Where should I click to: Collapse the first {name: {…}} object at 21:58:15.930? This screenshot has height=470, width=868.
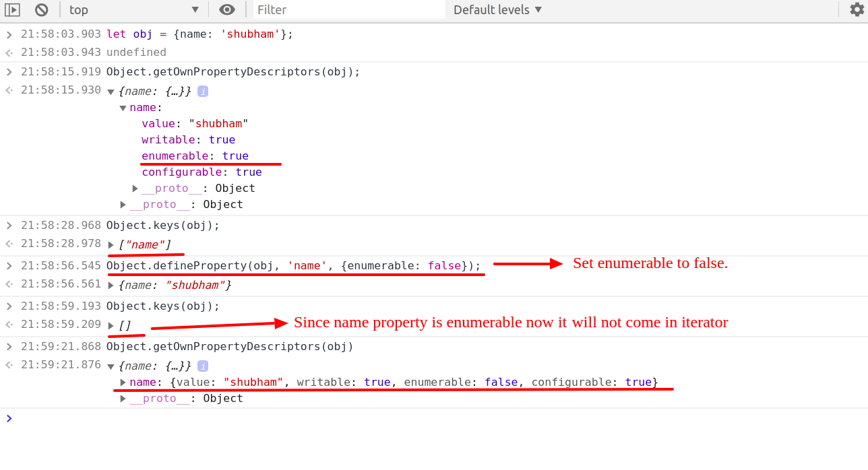(x=111, y=92)
